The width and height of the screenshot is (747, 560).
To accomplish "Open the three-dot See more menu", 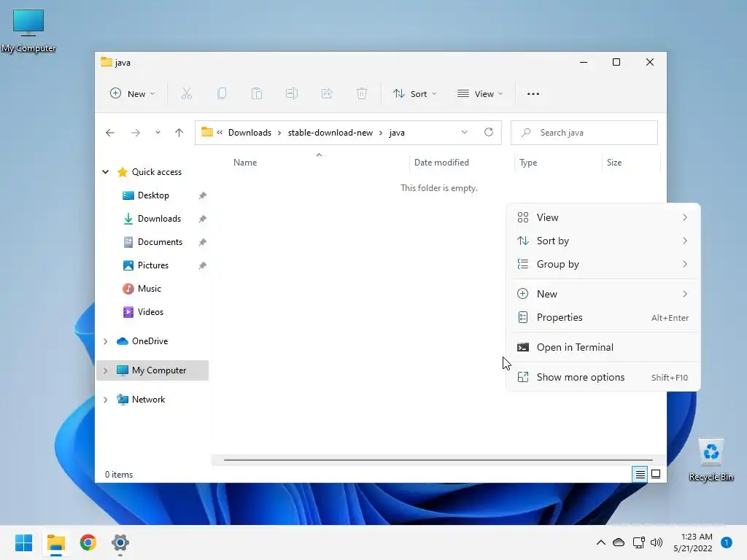I will (533, 94).
